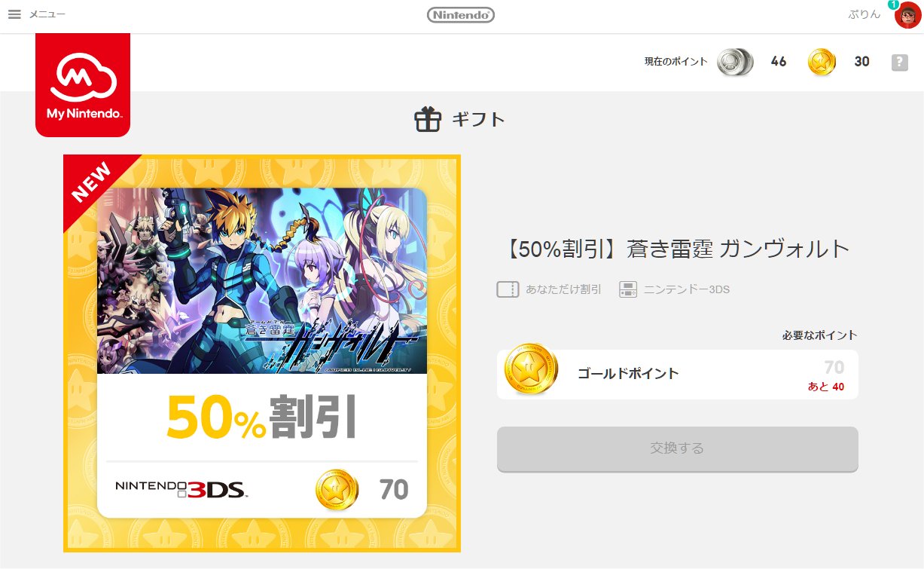Click the gift box icon
Image resolution: width=924 pixels, height=569 pixels.
428,119
